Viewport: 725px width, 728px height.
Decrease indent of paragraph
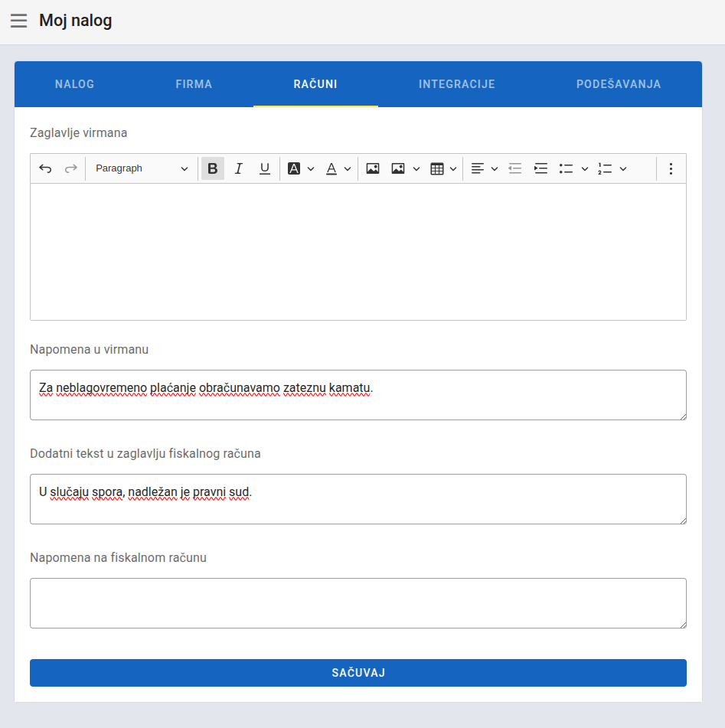click(515, 168)
